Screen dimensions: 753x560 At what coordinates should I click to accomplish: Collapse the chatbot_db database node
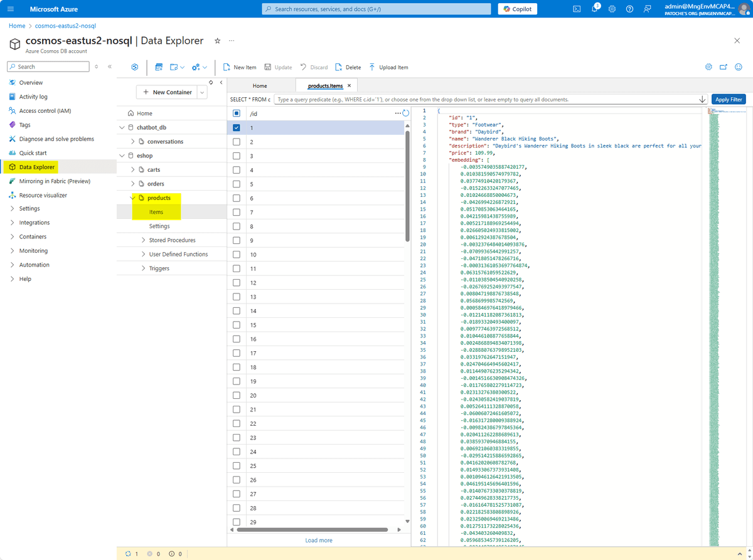(122, 127)
